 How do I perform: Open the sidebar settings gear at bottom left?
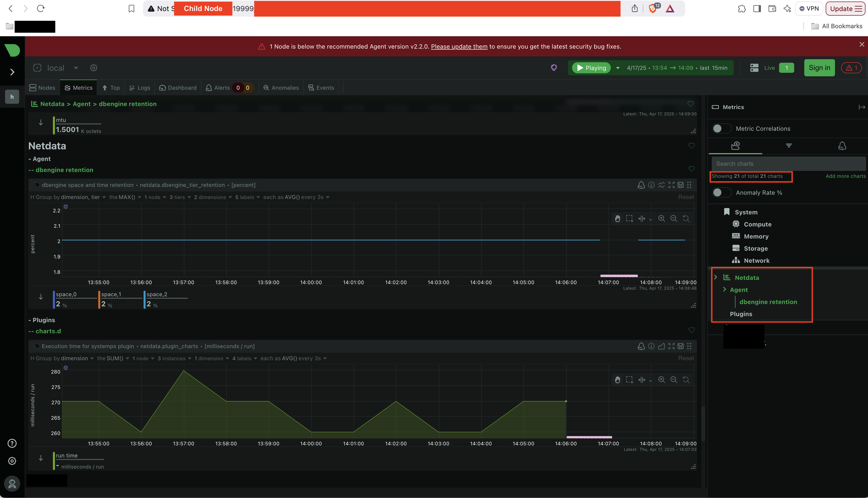click(x=12, y=461)
